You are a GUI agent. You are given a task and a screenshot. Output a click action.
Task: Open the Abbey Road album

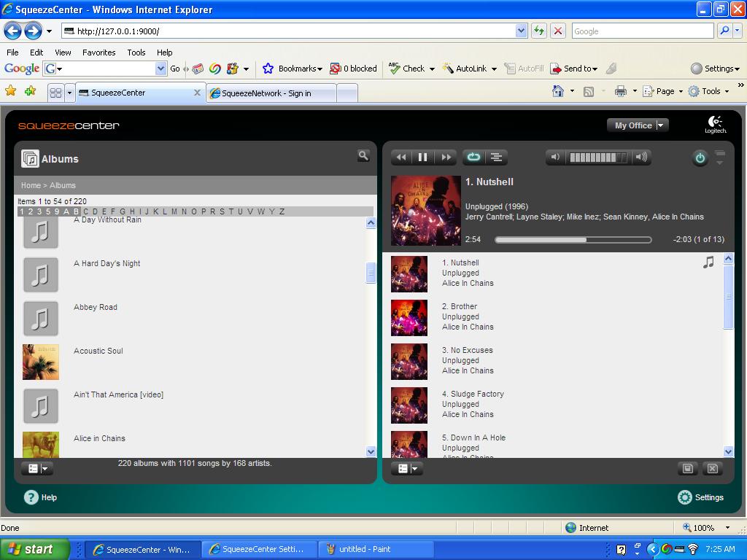(x=96, y=307)
